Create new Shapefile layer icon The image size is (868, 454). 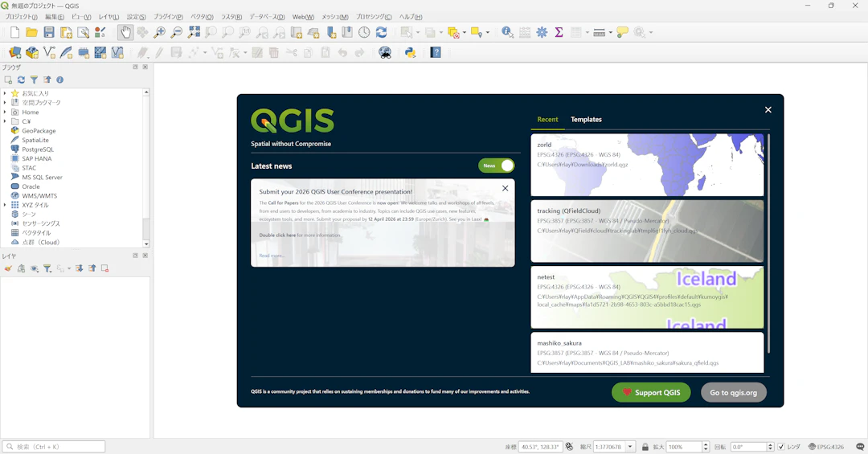[x=49, y=52]
